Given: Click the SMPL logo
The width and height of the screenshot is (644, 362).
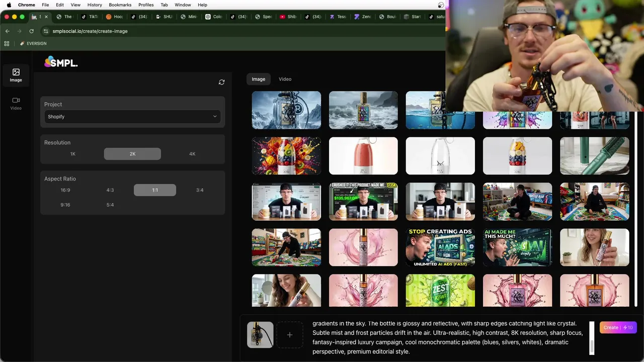Looking at the screenshot, I should click(x=61, y=62).
